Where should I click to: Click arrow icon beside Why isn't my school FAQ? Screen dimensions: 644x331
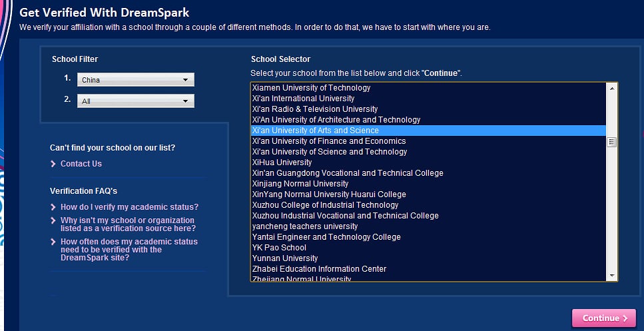click(53, 220)
